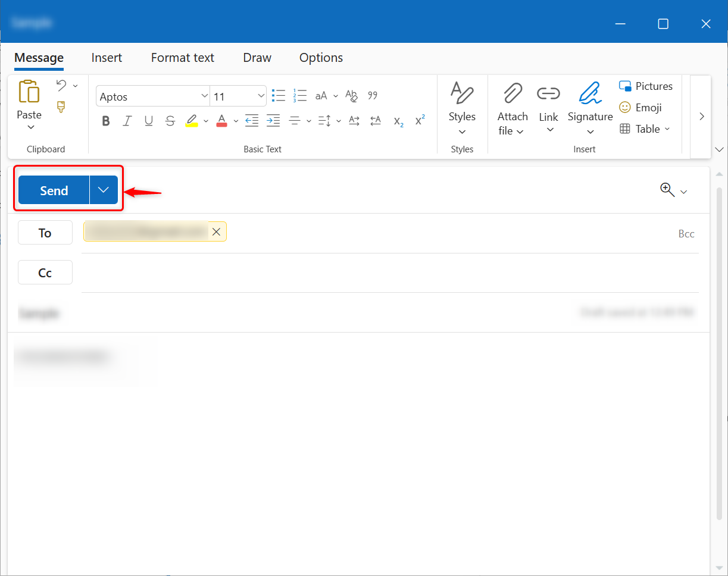728x576 pixels.
Task: Minimize the compose window
Action: [621, 24]
